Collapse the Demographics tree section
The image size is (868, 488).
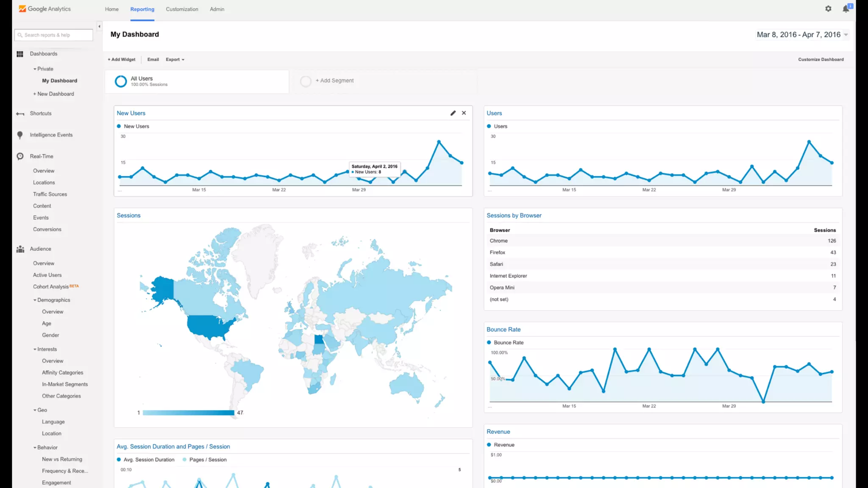(35, 300)
